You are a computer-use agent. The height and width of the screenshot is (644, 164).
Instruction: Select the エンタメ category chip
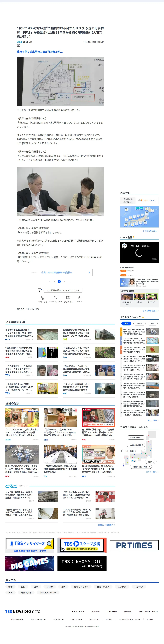pyautogui.click(x=122, y=586)
